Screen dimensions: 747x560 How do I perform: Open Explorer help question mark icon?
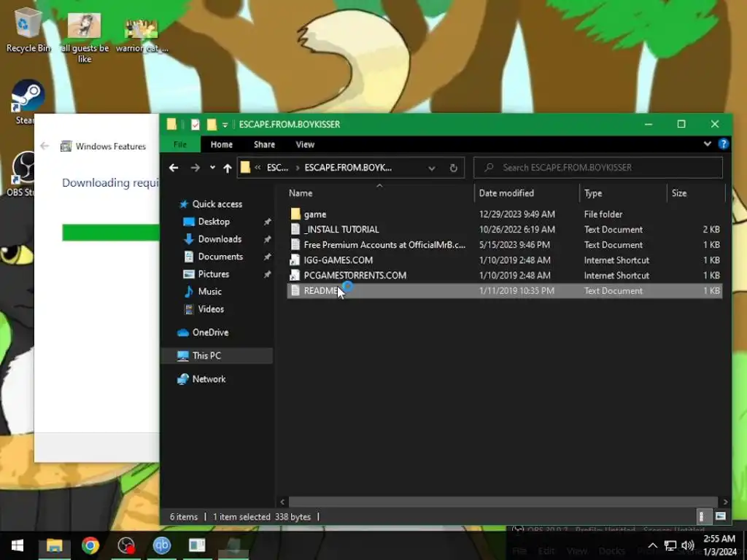pos(723,144)
